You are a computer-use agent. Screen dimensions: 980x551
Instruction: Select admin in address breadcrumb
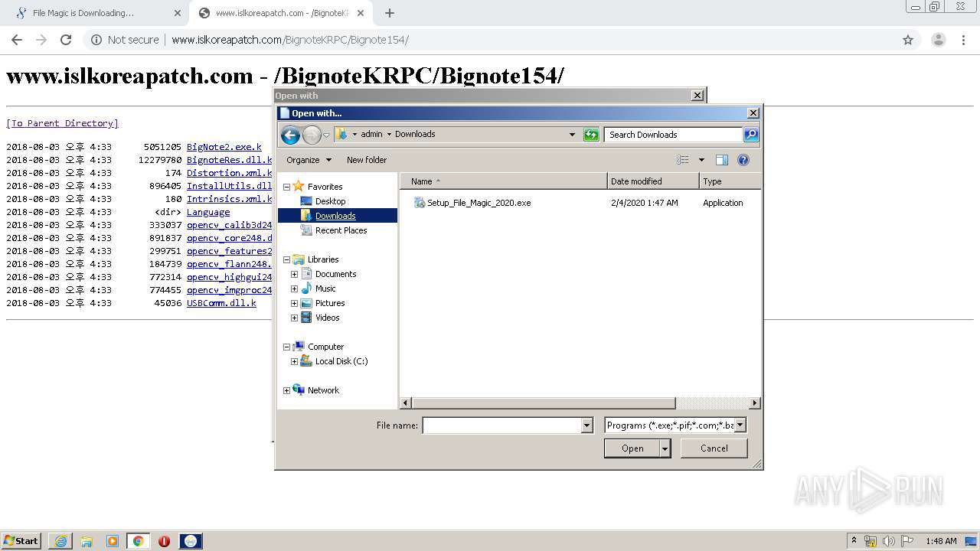coord(371,135)
